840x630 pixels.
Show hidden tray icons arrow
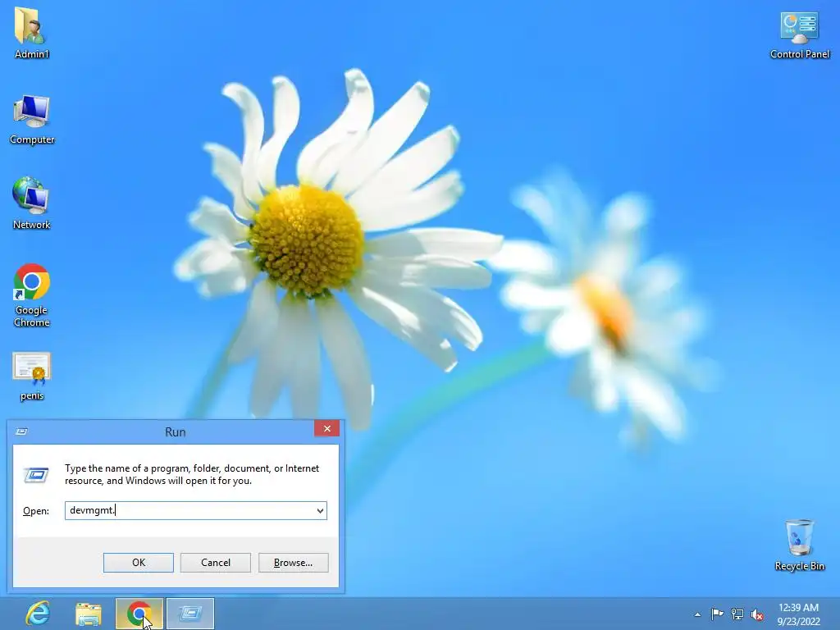point(697,614)
